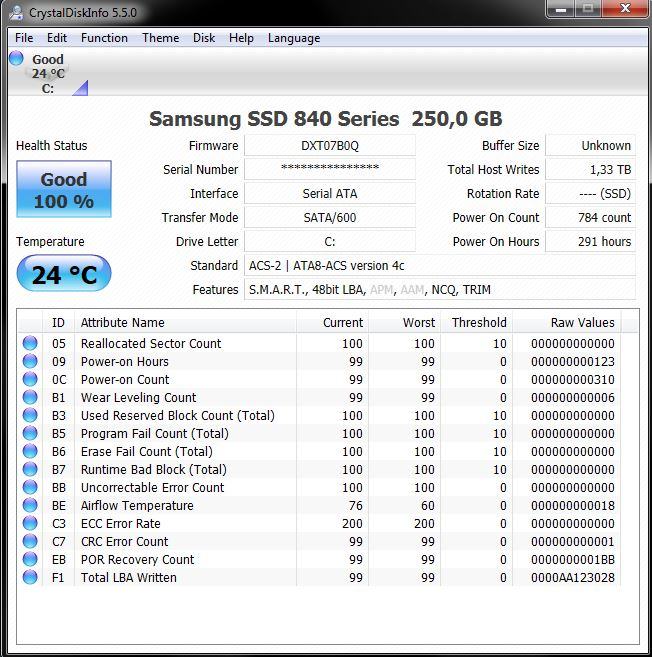
Task: Click the masked Serial Number field
Action: click(330, 170)
